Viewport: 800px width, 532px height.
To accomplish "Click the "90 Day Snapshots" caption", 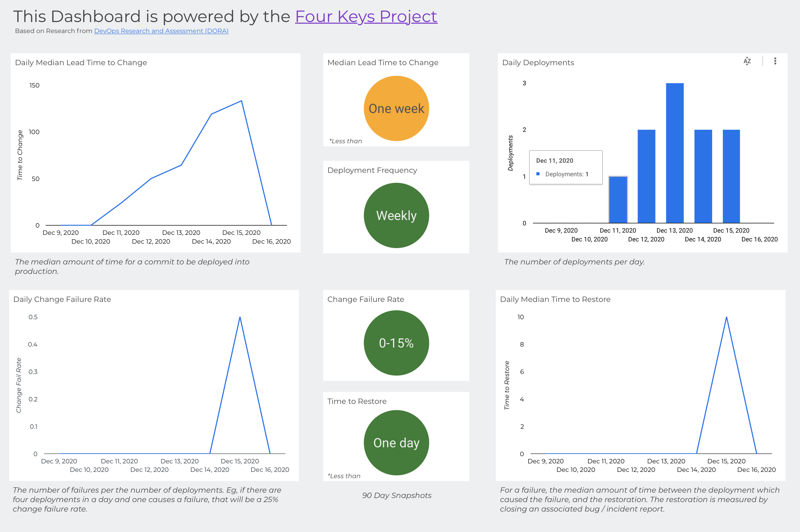I will point(397,495).
